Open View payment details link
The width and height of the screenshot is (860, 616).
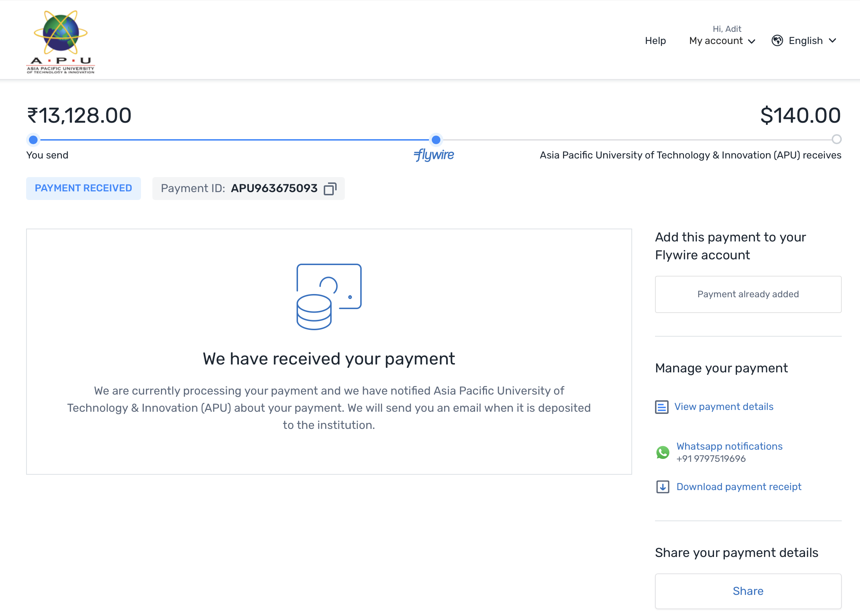[723, 406]
